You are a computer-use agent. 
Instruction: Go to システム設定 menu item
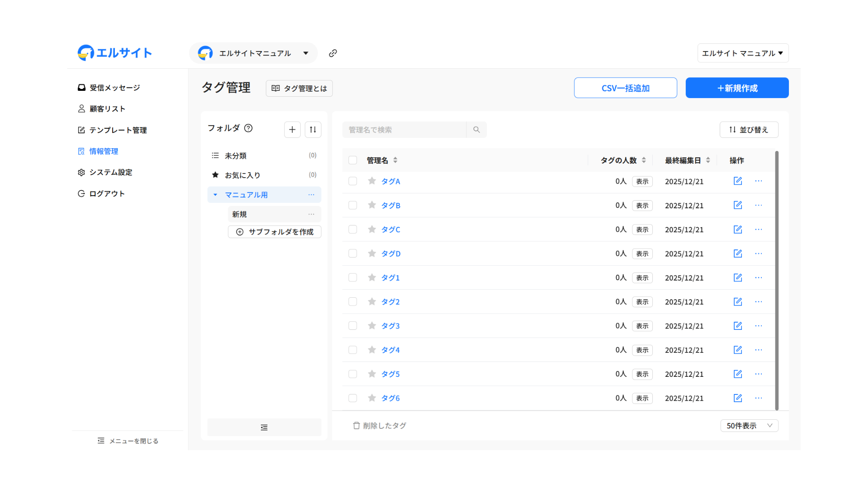click(x=111, y=172)
